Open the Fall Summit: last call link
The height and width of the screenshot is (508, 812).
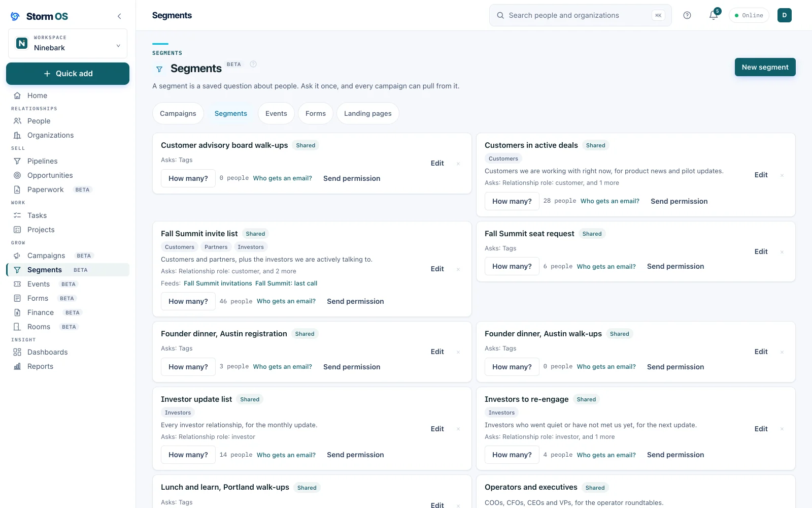coord(286,283)
